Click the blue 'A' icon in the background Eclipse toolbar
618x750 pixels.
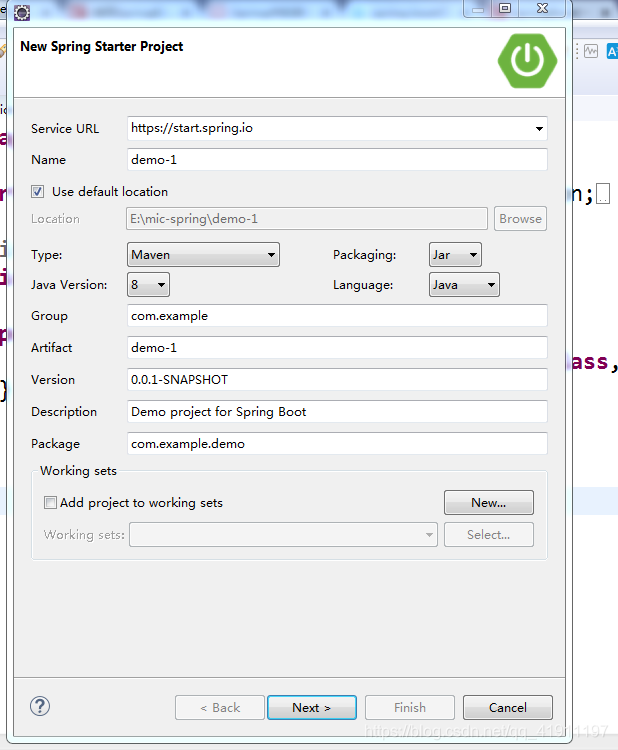tap(612, 51)
